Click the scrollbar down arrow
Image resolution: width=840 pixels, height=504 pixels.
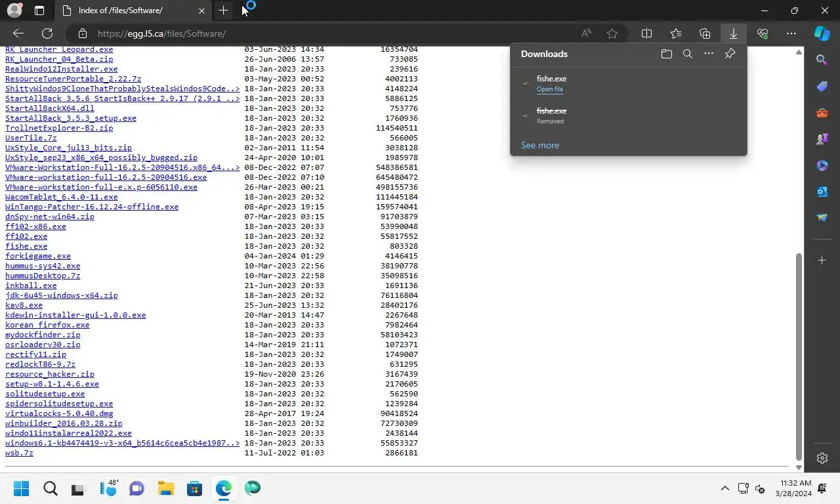(799, 467)
